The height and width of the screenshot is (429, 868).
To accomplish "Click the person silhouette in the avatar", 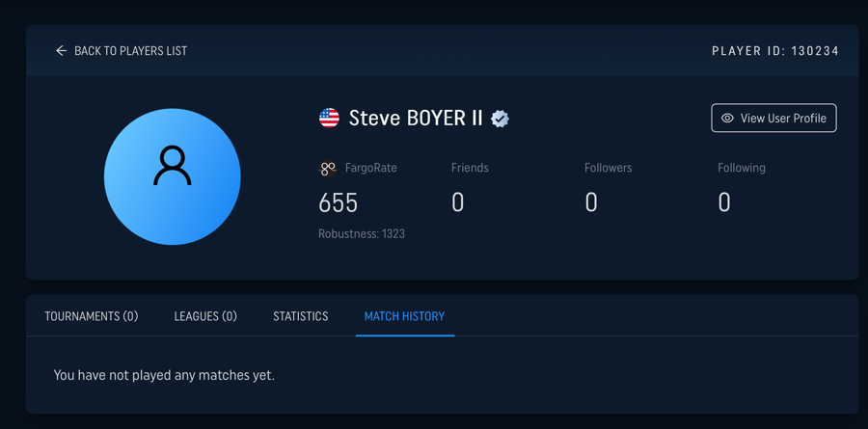I will click(x=173, y=166).
